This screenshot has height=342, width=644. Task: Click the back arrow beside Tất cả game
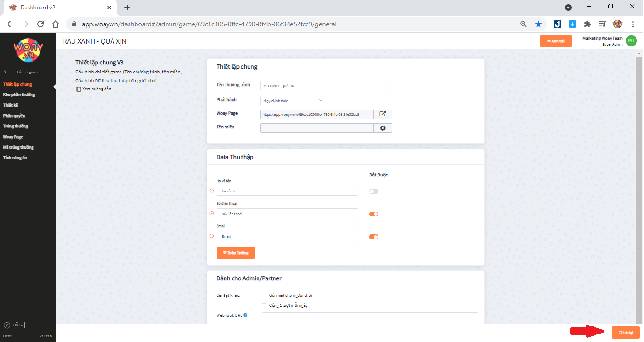(6, 72)
